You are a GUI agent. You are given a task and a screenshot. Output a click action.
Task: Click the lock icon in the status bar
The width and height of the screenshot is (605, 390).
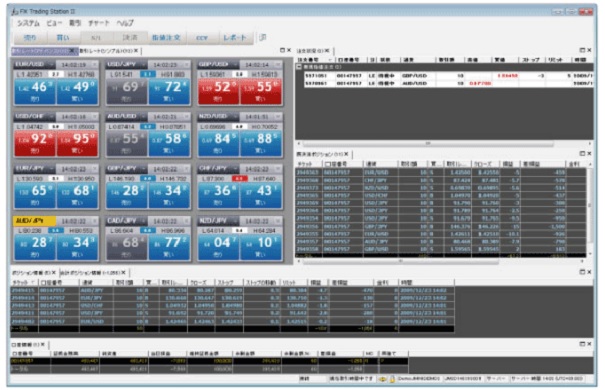(392, 379)
